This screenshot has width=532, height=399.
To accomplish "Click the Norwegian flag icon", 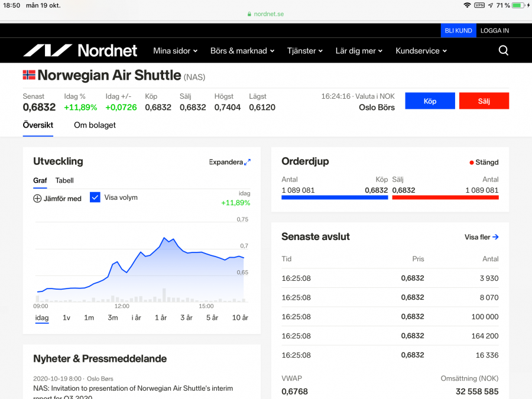I will click(29, 75).
